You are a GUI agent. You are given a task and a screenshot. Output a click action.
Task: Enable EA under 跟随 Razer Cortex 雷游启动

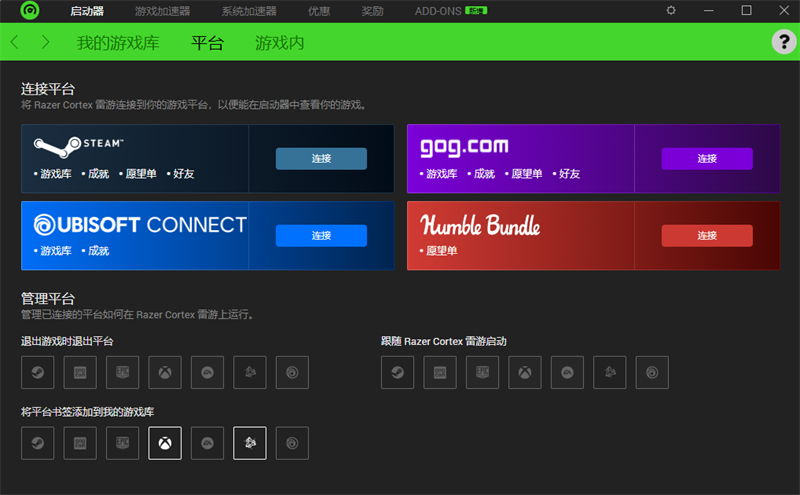[567, 373]
